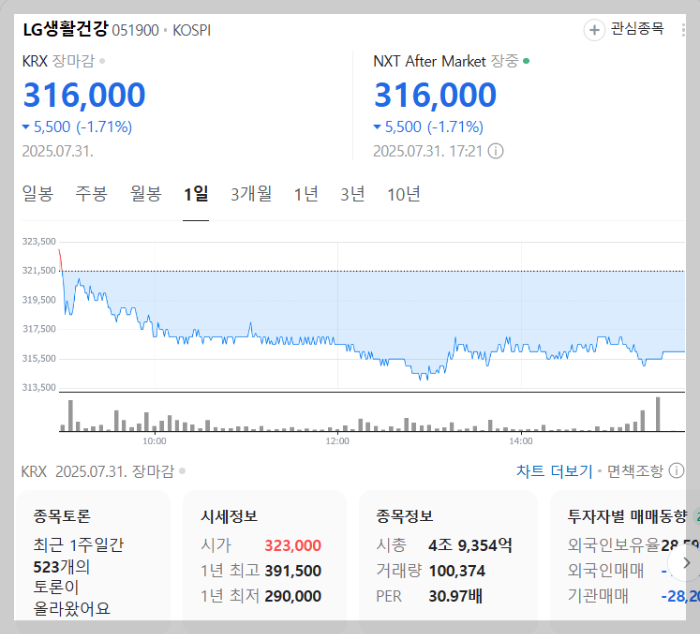This screenshot has height=634, width=700.
Task: Open the three-dot more options menu
Action: (683, 30)
